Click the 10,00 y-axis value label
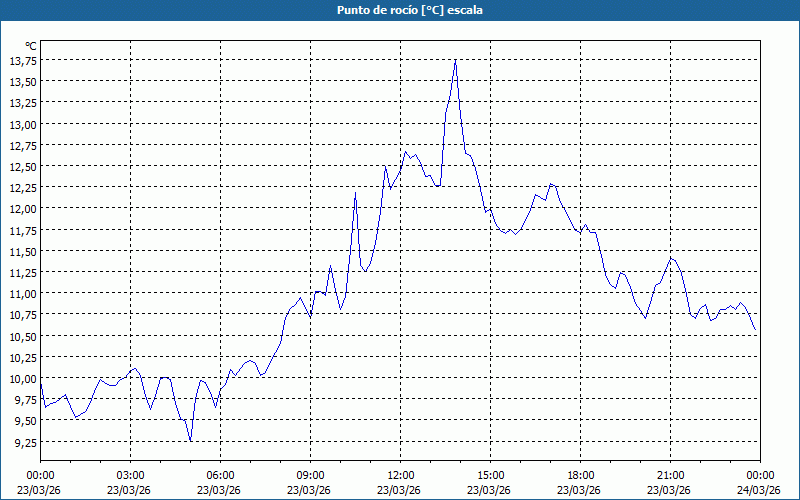This screenshot has height=500, width=800. 23,379
